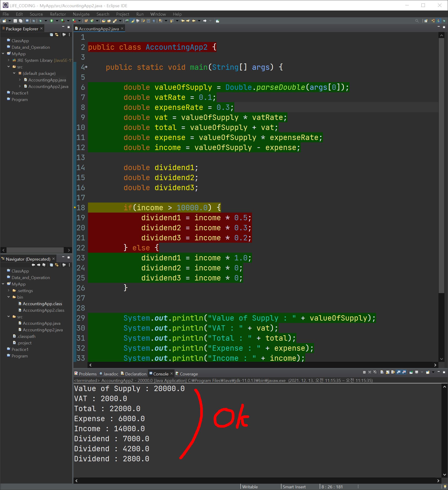Click Clear Console icon in console toolbar
Image resolution: width=448 pixels, height=490 pixels.
[382, 372]
